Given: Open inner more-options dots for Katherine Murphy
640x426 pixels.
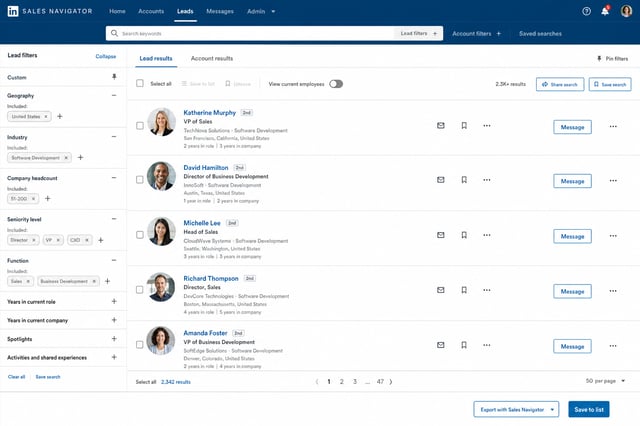Looking at the screenshot, I should click(x=487, y=126).
